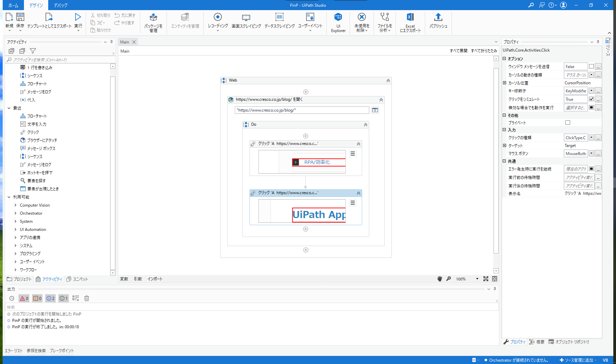Click Excelにエクスポート icon
The height and width of the screenshot is (364, 616).
coord(410,17)
